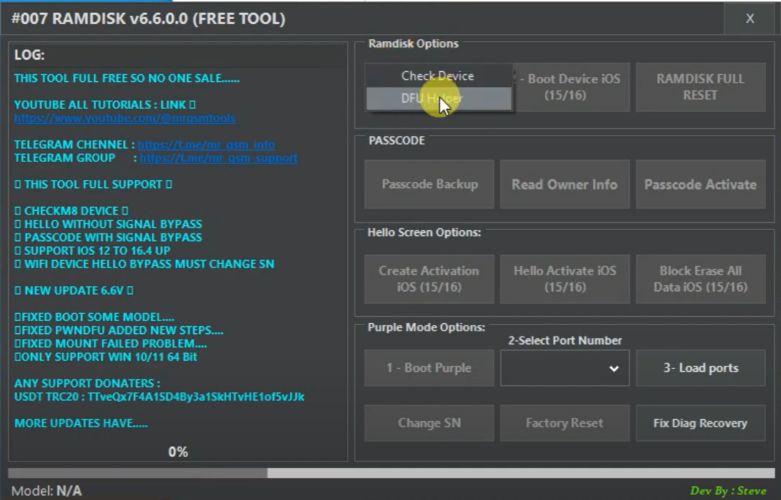This screenshot has width=781, height=500.
Task: Click Create Activation iOS (15/16) button
Action: click(429, 279)
